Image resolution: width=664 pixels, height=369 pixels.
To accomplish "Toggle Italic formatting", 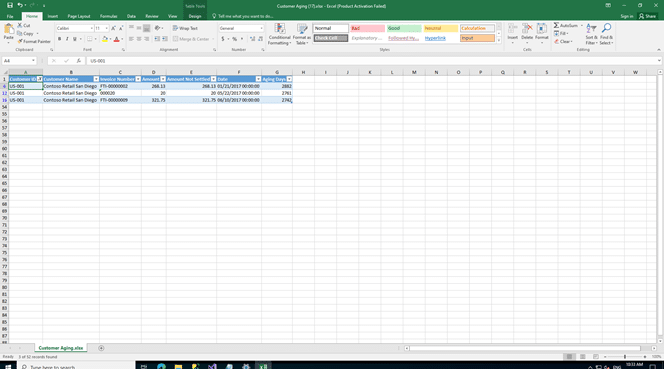I will point(67,39).
